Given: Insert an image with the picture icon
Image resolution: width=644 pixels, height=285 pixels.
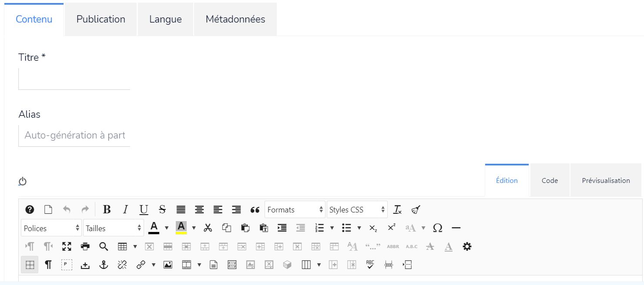Looking at the screenshot, I should pos(168,265).
